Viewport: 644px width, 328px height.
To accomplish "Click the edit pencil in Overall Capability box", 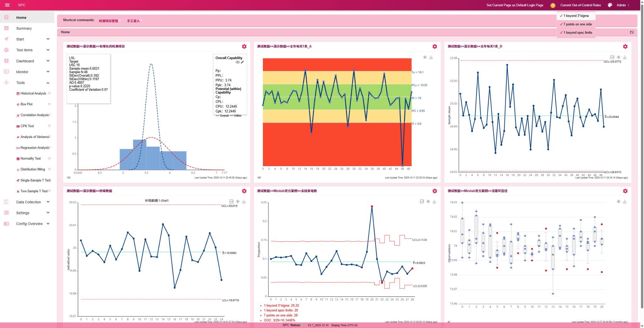I will 242,62.
